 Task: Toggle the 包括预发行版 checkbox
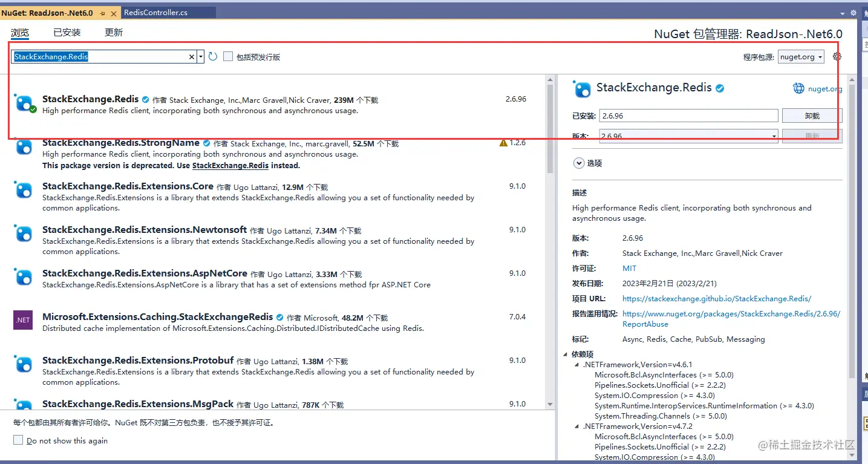pos(228,56)
